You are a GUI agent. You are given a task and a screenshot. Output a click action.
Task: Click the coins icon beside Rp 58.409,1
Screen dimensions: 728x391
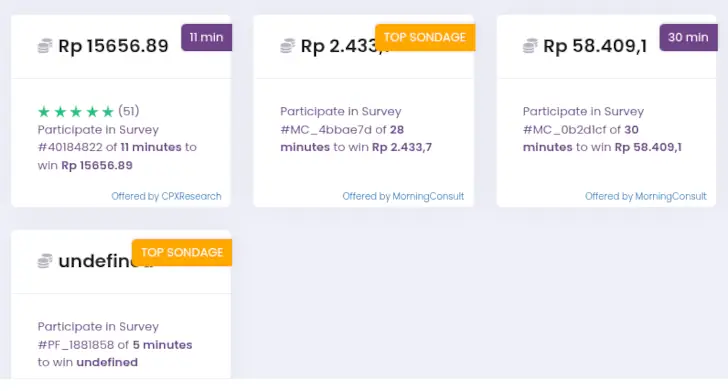tap(530, 46)
